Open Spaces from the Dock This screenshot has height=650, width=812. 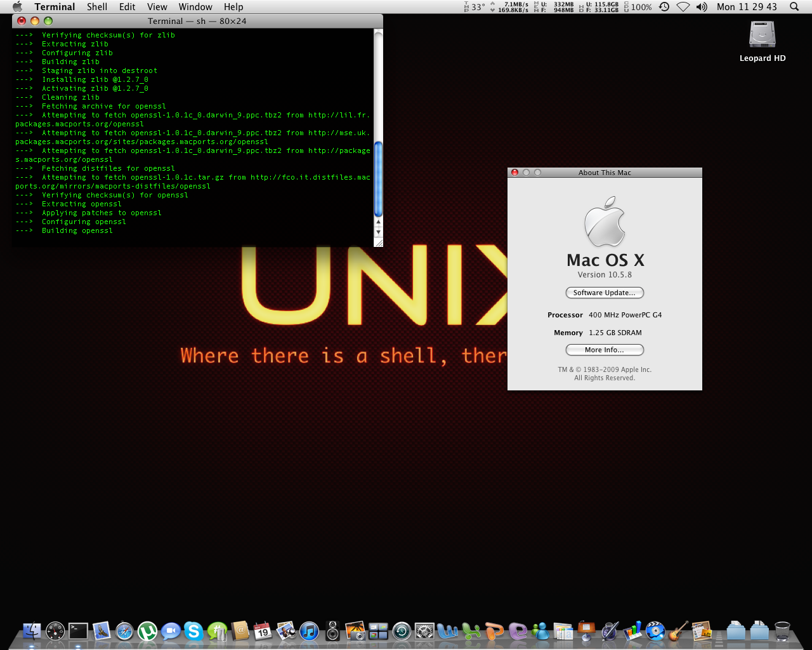378,631
